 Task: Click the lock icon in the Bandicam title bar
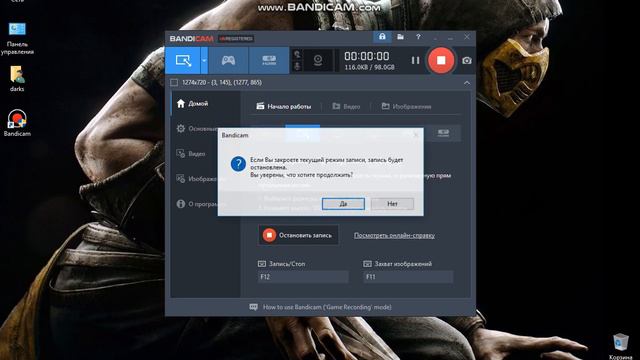(x=382, y=37)
